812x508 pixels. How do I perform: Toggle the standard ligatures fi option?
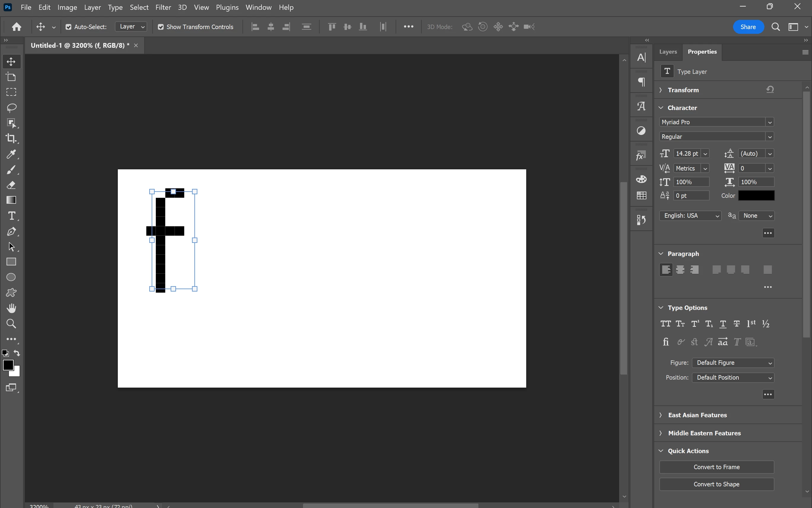pos(665,342)
